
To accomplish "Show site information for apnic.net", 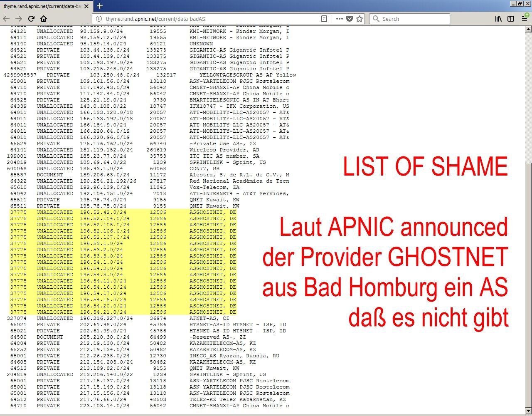I will 99,19.
